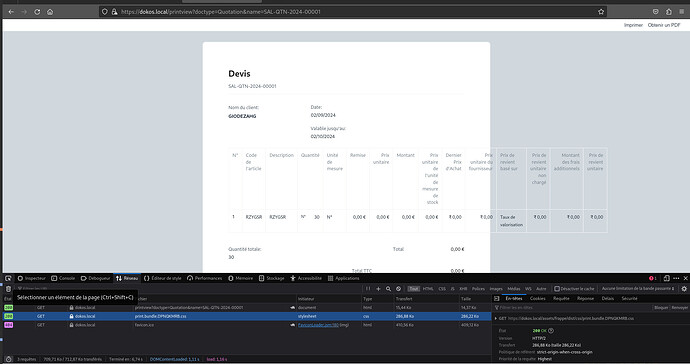Filter requests by Autre
Viewport: 690px width, 364px height.
point(541,289)
